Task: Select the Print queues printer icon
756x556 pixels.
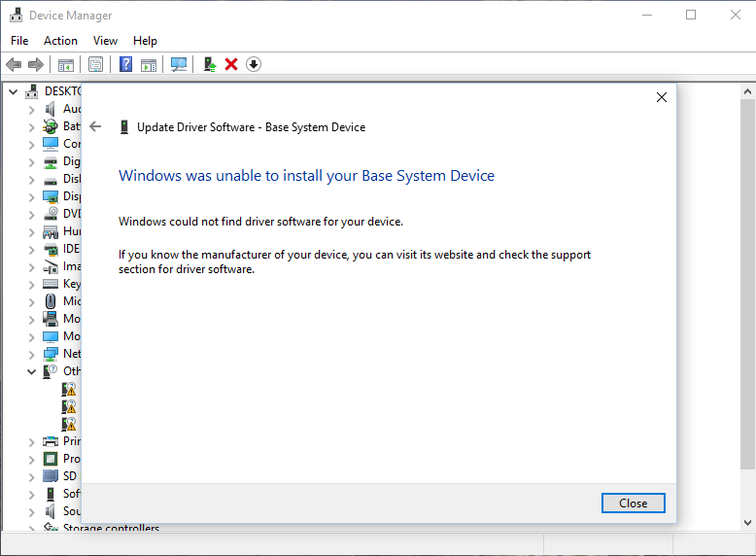Action: pos(51,441)
